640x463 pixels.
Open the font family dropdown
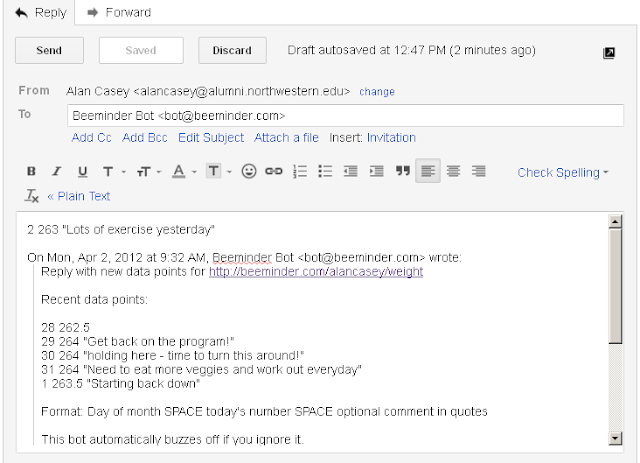pos(109,172)
